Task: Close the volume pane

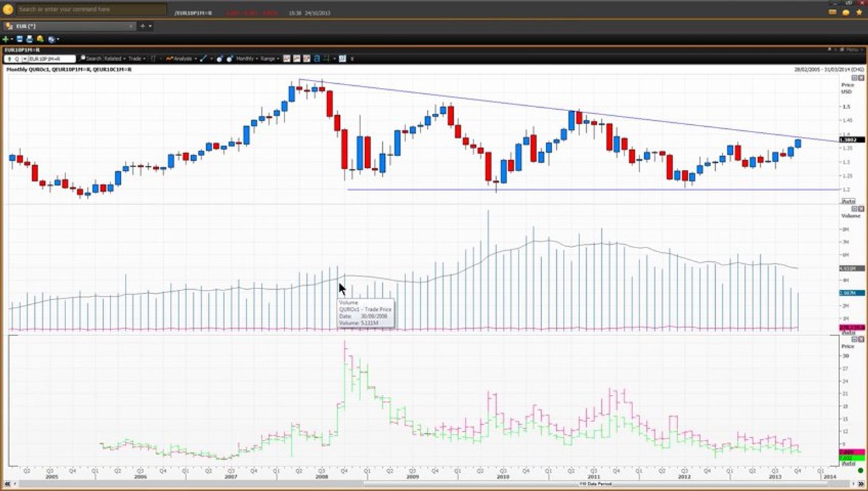Action: tap(861, 208)
